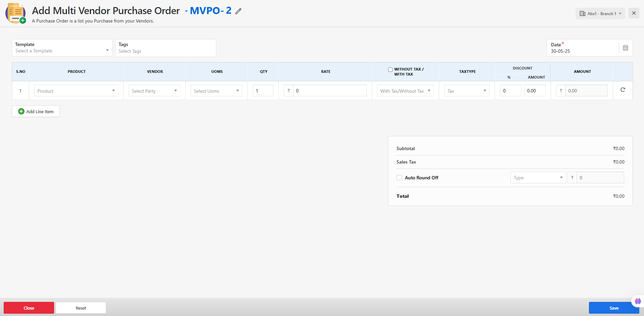Click the Rate input field

tap(329, 91)
